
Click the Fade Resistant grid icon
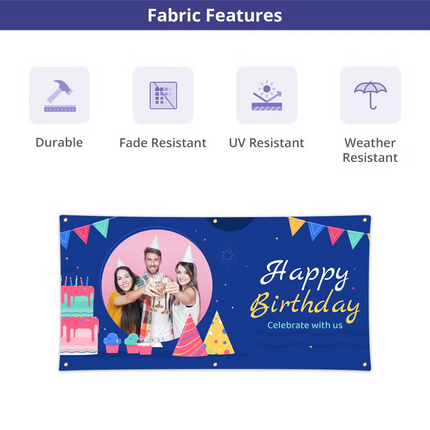coord(163,95)
